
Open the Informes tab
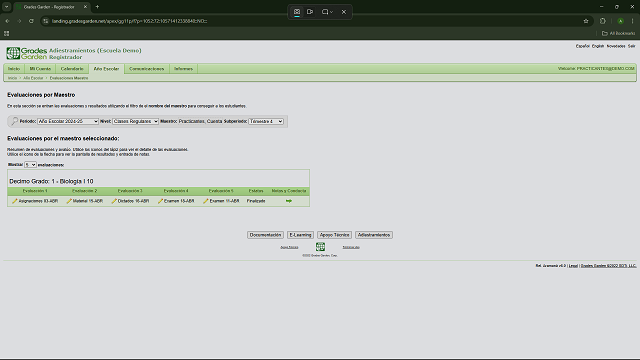tap(183, 69)
